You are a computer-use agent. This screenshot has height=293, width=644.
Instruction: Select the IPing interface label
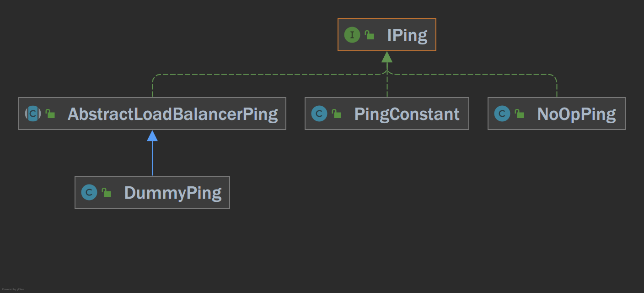pyautogui.click(x=407, y=35)
